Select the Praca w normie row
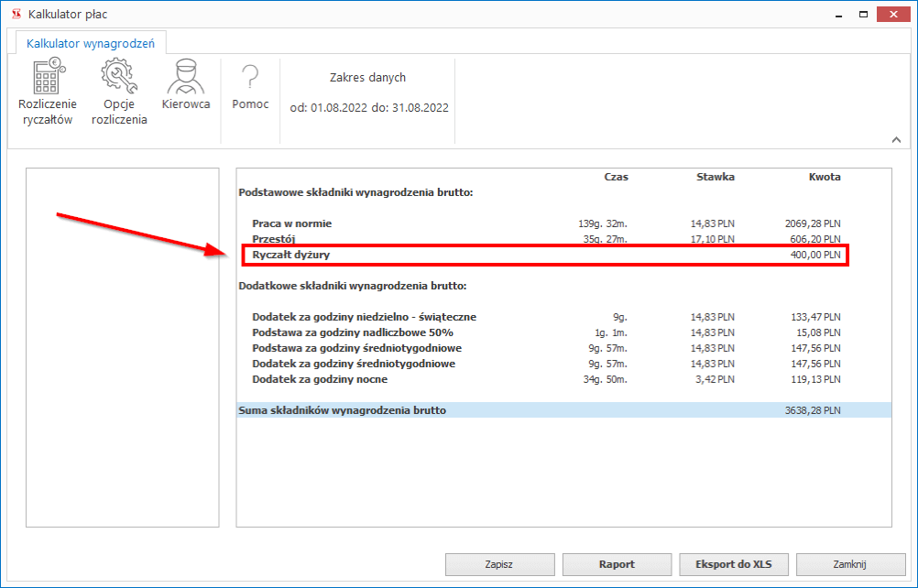 tap(545, 223)
